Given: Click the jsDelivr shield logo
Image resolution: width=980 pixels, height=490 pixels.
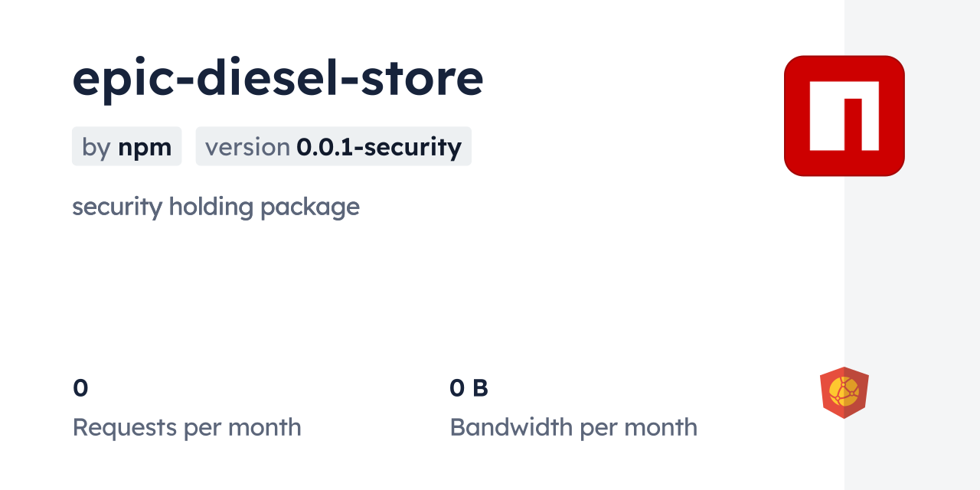Looking at the screenshot, I should [x=844, y=392].
